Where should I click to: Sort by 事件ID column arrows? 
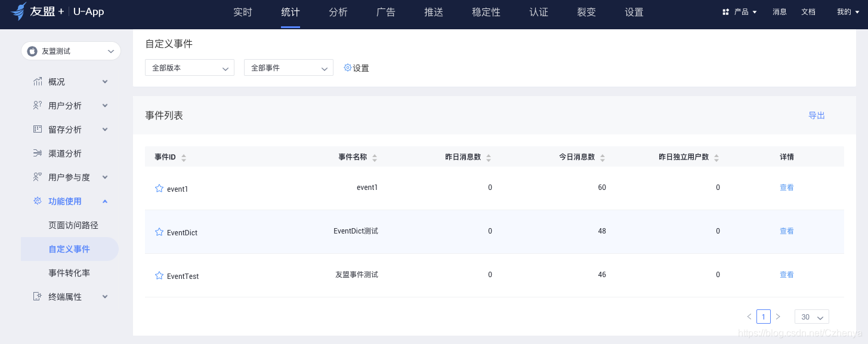[x=184, y=158]
